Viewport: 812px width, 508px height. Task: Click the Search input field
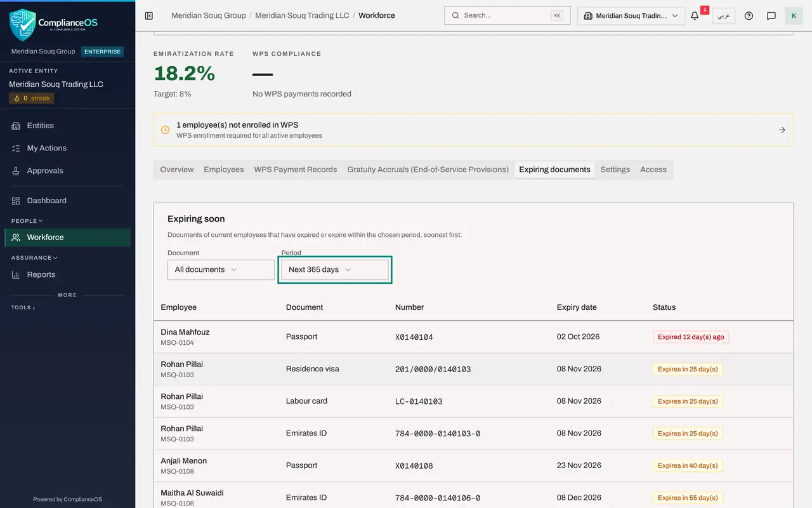(507, 15)
